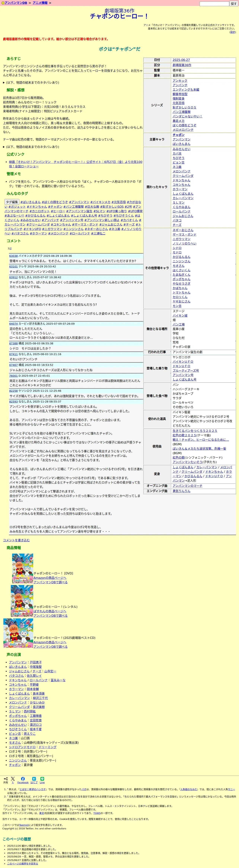Open the アンパンマンのマーチ opening song link

(187, 486)
